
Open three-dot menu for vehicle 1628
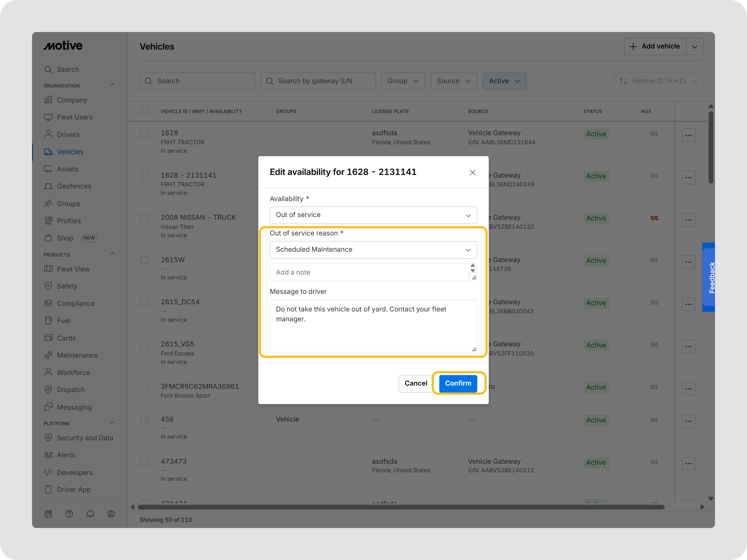(x=688, y=135)
